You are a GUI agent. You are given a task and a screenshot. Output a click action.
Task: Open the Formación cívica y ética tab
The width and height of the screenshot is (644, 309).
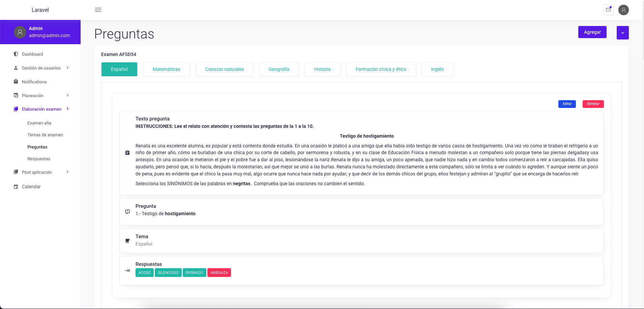[x=381, y=69]
